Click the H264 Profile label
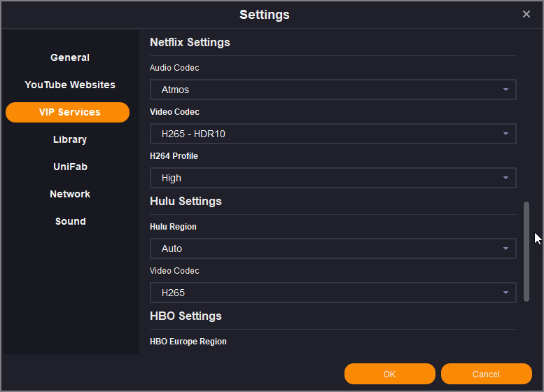The image size is (544, 392). (174, 156)
